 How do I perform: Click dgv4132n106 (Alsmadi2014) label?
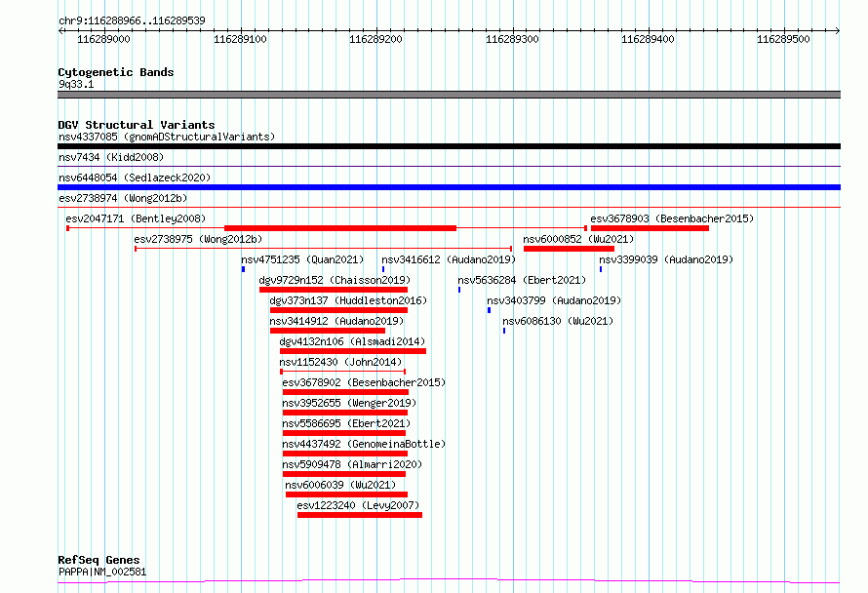click(x=352, y=341)
